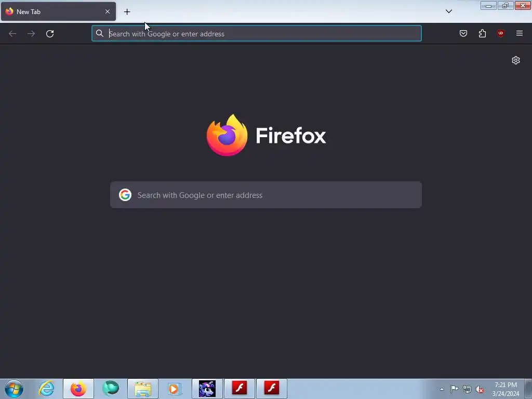The image size is (532, 399).
Task: Expand the list all tabs chevron
Action: pos(449,11)
